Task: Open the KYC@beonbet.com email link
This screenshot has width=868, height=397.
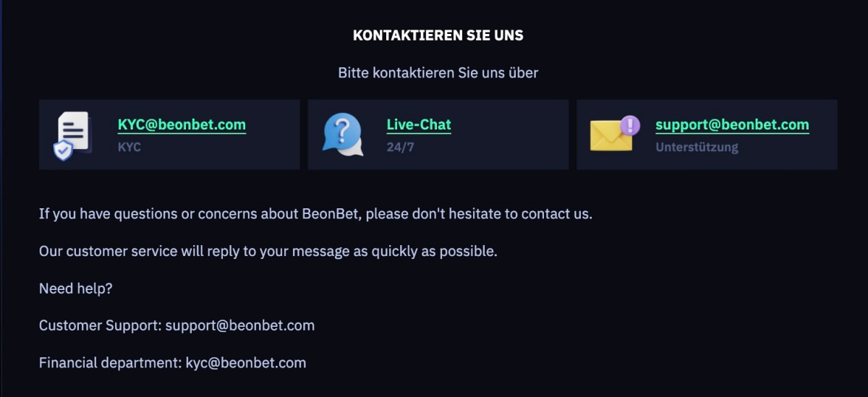Action: [182, 124]
